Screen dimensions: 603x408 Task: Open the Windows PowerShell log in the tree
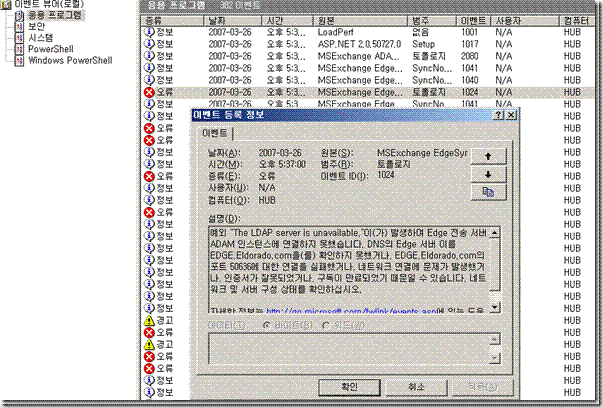point(70,60)
